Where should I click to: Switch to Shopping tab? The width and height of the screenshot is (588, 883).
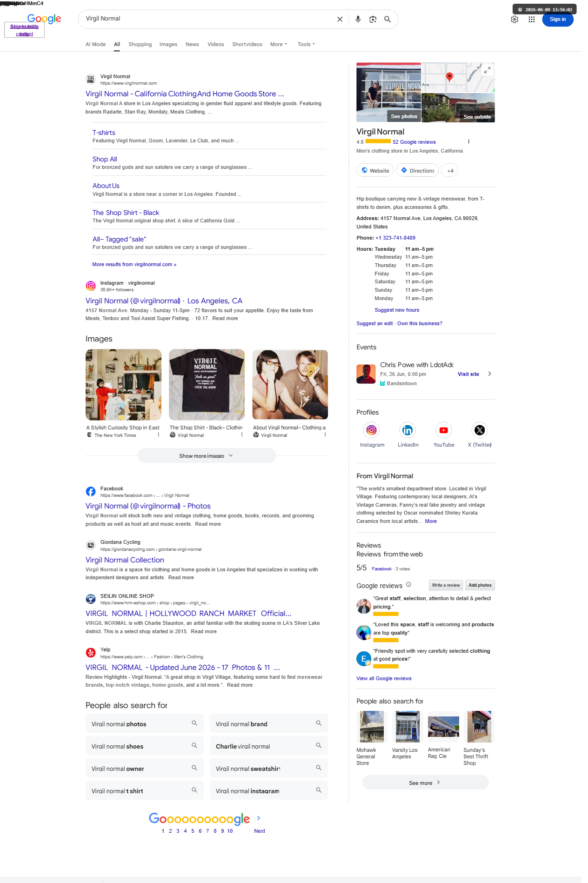(140, 44)
